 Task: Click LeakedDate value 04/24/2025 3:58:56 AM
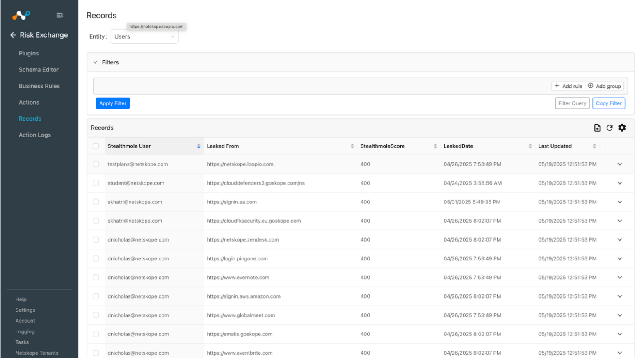tap(473, 183)
